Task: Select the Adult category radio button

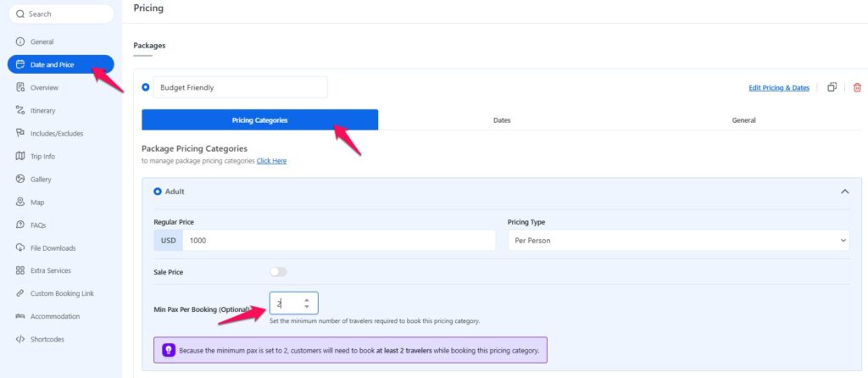Action: (x=158, y=192)
